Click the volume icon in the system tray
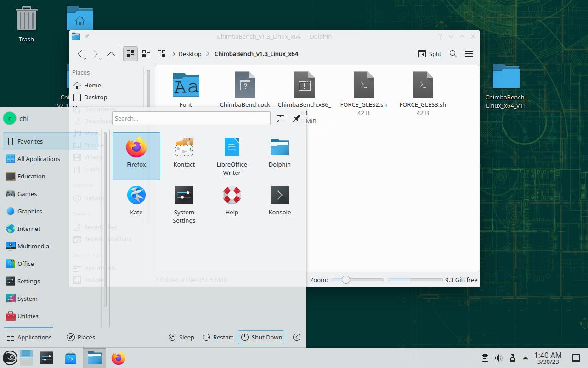The height and width of the screenshot is (368, 588). tap(498, 358)
